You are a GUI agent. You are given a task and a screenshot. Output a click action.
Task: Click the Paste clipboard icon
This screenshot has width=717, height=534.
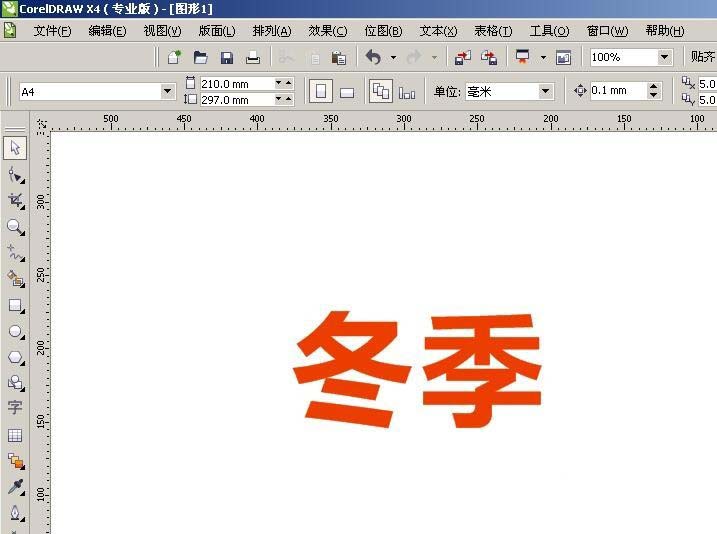[x=338, y=58]
